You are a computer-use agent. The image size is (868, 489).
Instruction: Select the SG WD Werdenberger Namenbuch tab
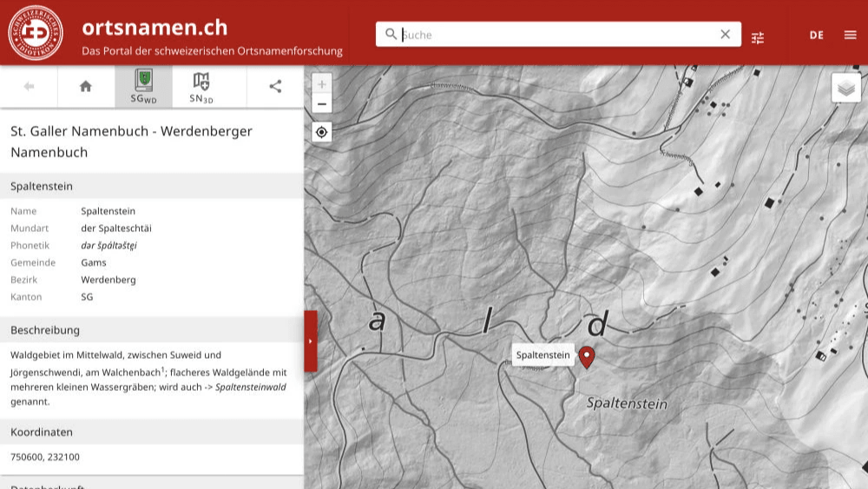pyautogui.click(x=144, y=86)
